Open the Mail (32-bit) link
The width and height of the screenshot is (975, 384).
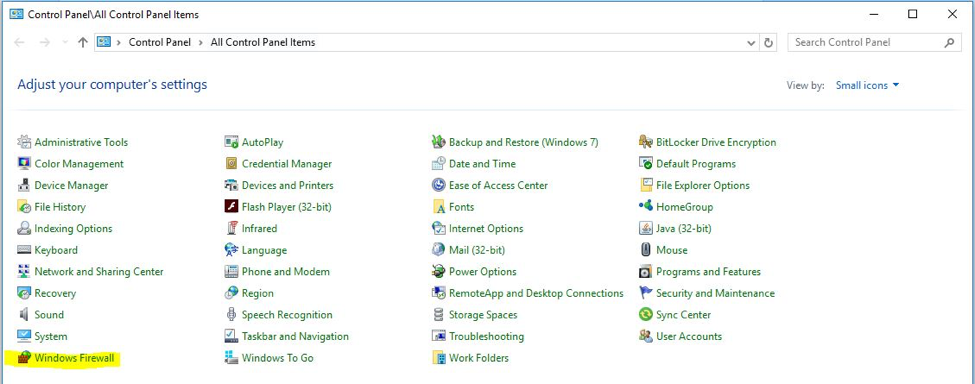477,250
